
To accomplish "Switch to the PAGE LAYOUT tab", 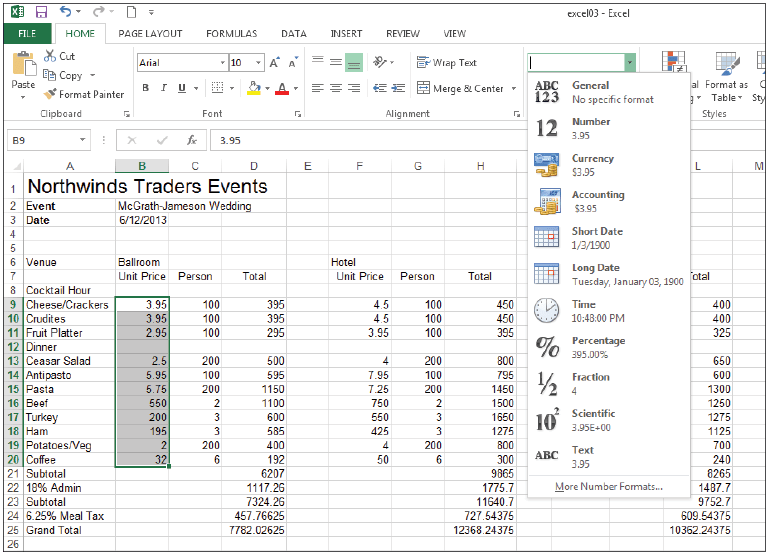I will [150, 34].
